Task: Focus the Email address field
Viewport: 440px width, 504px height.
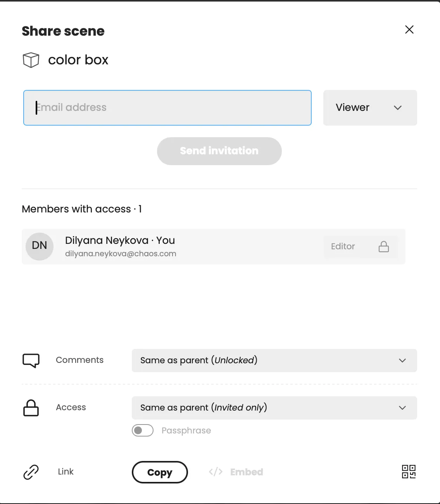Action: pyautogui.click(x=167, y=108)
